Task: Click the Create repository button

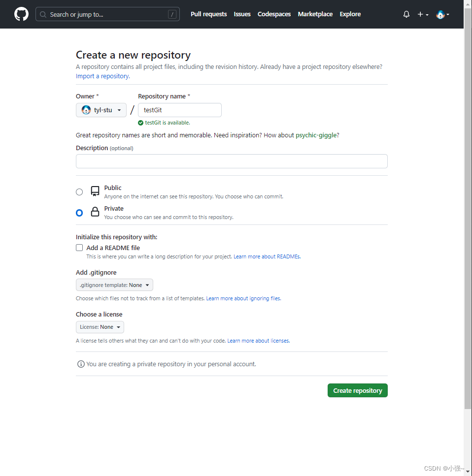Action: (x=357, y=390)
